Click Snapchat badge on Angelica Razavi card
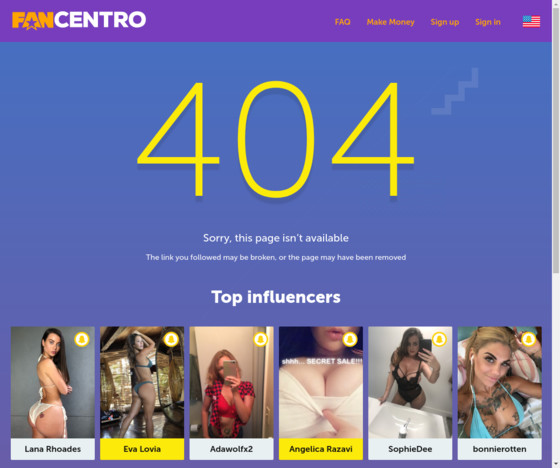Image resolution: width=560 pixels, height=468 pixels. (x=350, y=339)
